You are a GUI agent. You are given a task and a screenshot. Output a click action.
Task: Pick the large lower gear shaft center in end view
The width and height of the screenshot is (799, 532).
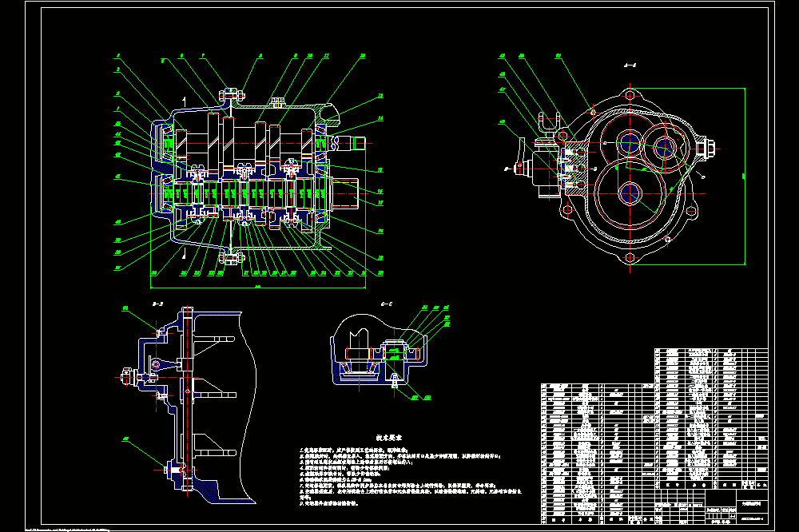(630, 193)
